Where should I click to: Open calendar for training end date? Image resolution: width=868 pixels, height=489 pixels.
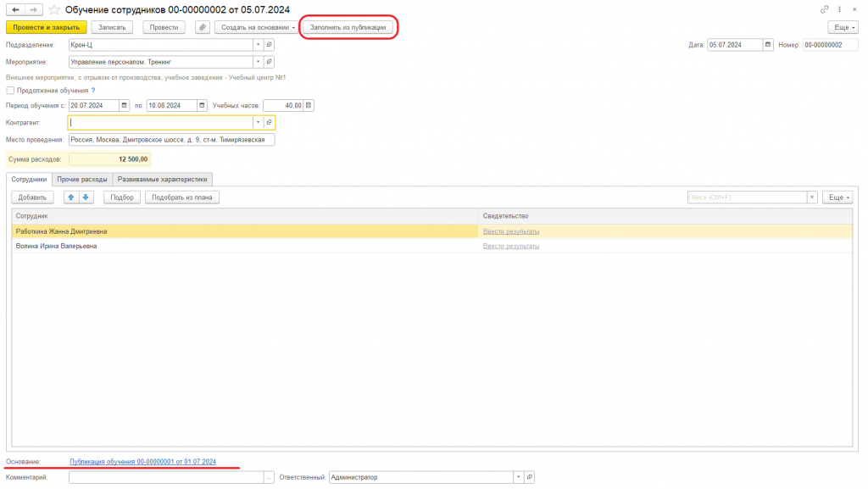point(202,105)
